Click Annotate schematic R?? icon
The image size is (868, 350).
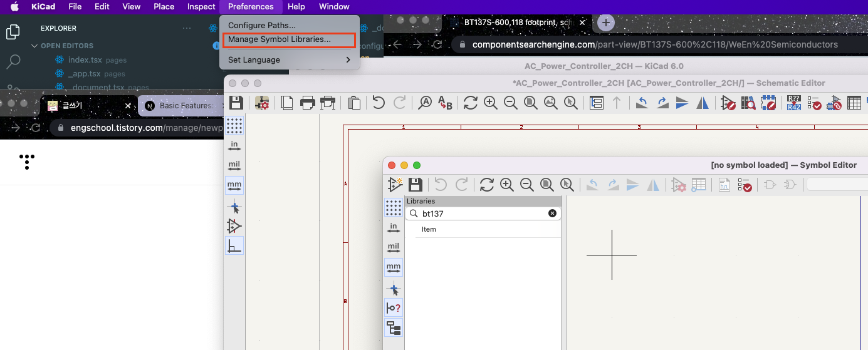[794, 103]
